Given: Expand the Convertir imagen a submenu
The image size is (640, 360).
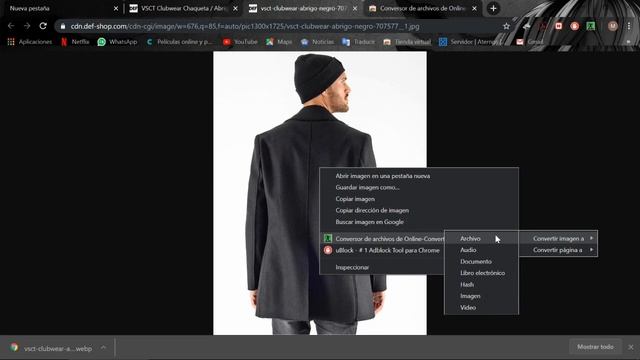Looking at the screenshot, I should [x=558, y=238].
